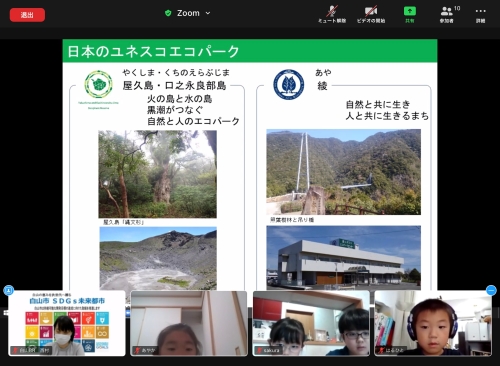The width and height of the screenshot is (500, 366).
Task: Click the blue Aya leaf emblem logo
Action: click(x=289, y=84)
